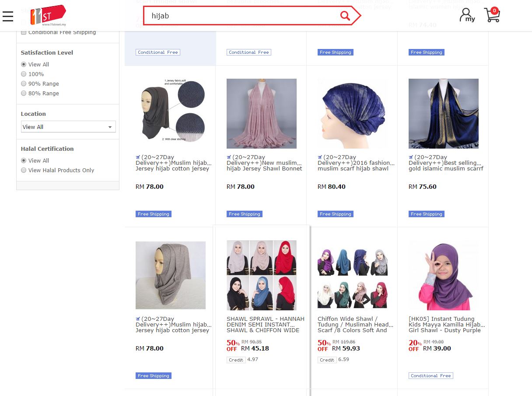The width and height of the screenshot is (532, 396).
Task: Tick the Conditional Free Shipping checkbox
Action: pos(24,32)
